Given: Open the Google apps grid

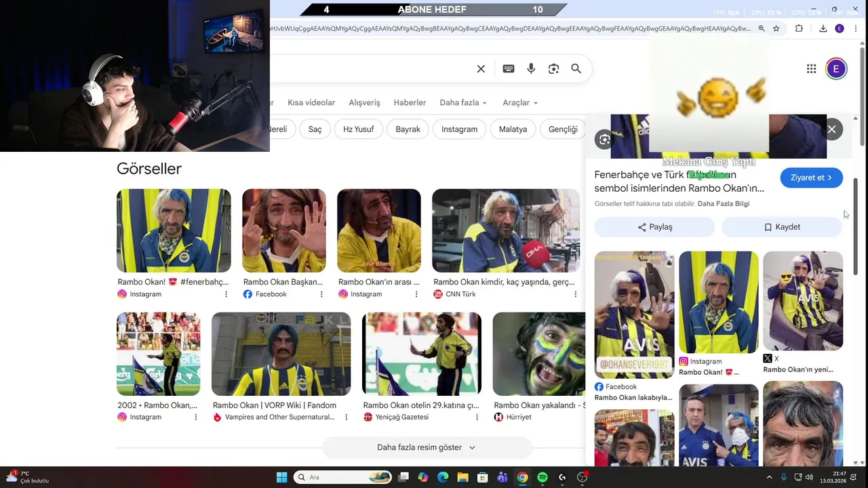Looking at the screenshot, I should [811, 68].
